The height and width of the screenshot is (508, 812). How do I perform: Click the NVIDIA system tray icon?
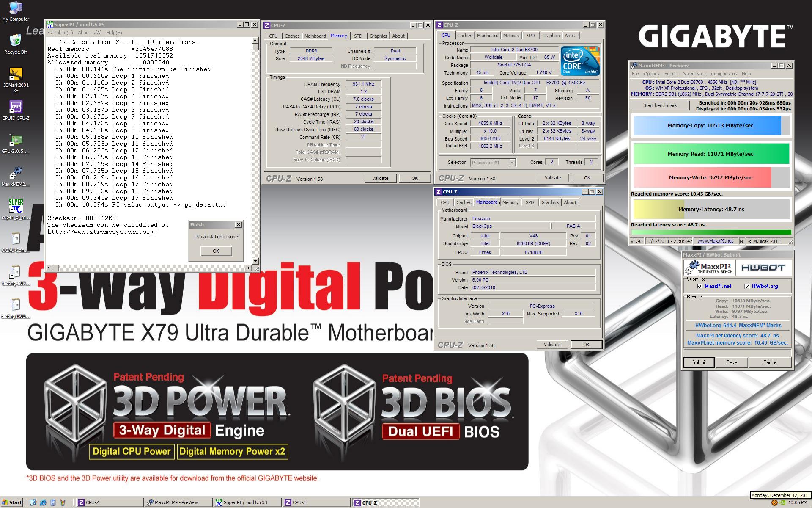pos(782,502)
